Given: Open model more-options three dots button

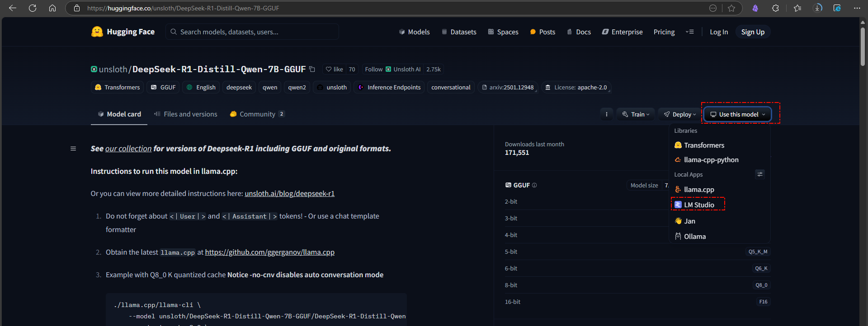Looking at the screenshot, I should coord(607,114).
